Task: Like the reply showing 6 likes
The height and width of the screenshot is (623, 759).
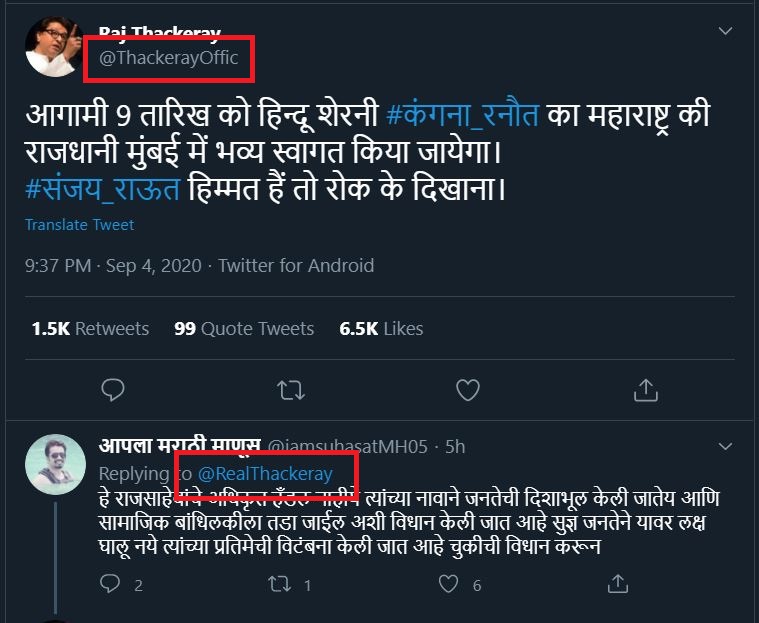Action: (x=451, y=584)
